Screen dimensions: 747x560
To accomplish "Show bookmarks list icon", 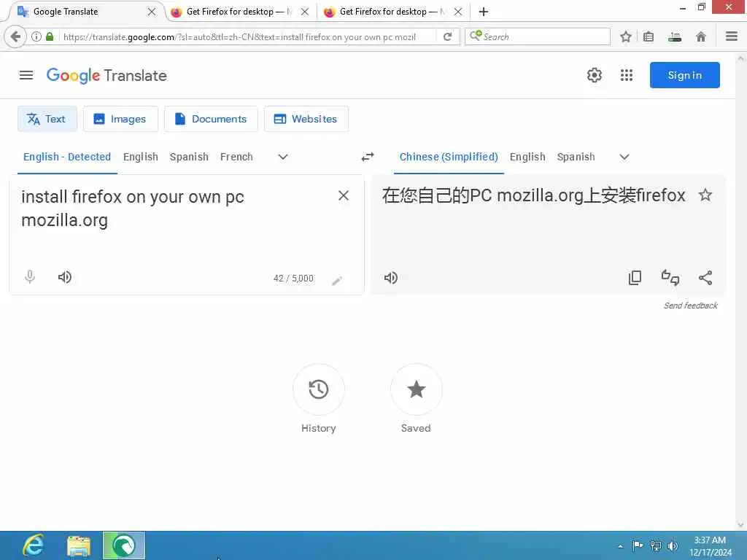I will 649,36.
